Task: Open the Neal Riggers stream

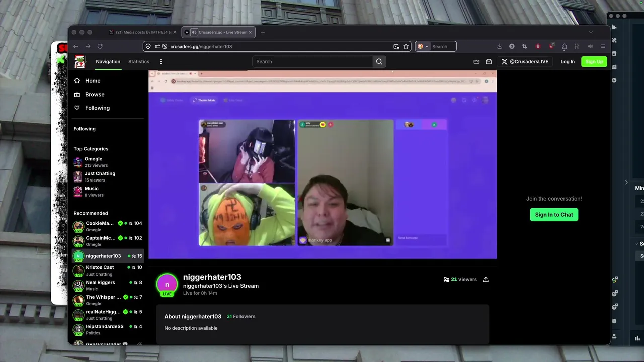Action: 108,285
